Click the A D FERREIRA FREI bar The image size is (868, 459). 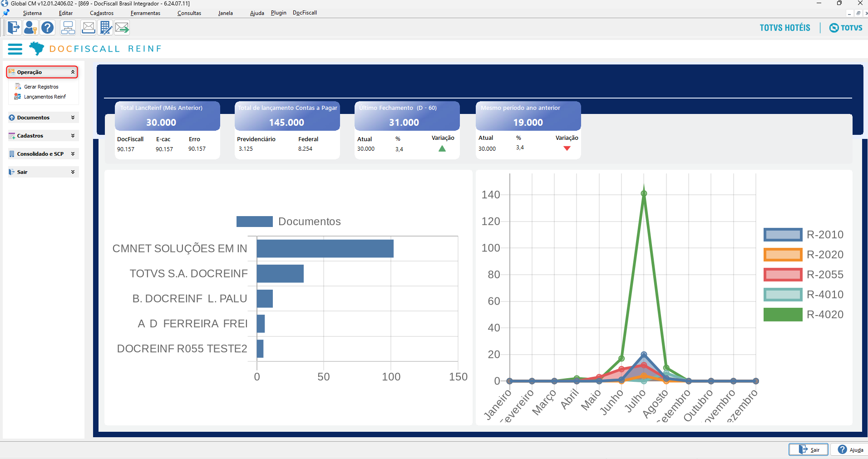click(x=261, y=324)
